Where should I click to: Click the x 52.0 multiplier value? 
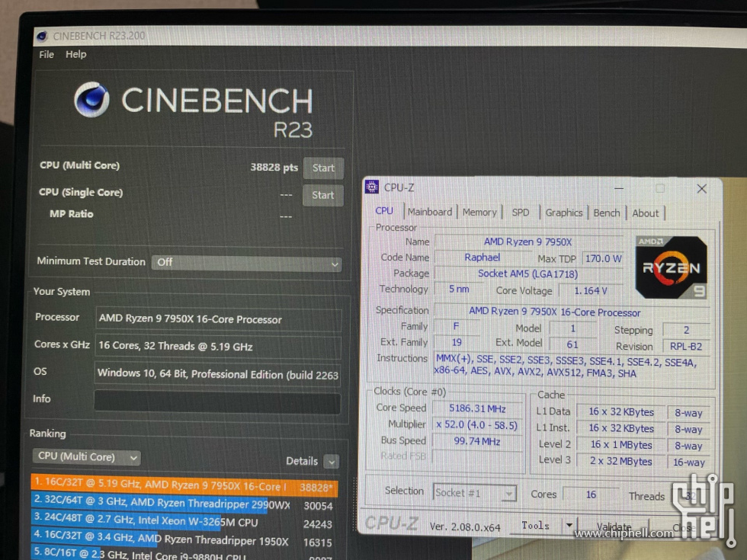(x=477, y=425)
